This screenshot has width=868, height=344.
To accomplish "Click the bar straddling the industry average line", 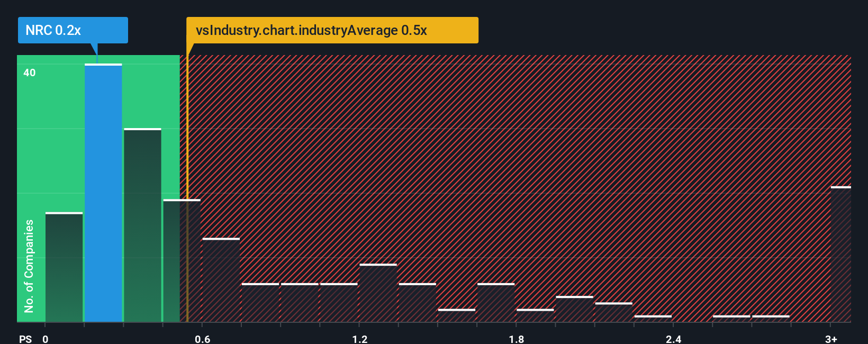I will (x=182, y=260).
